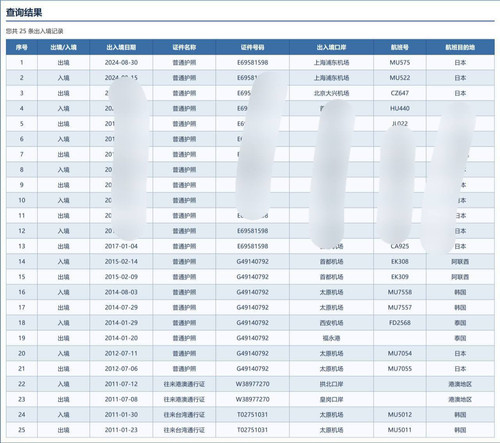Viewport: 500px width, 443px height.
Task: Click the date cell 2014-07-29
Action: (121, 308)
